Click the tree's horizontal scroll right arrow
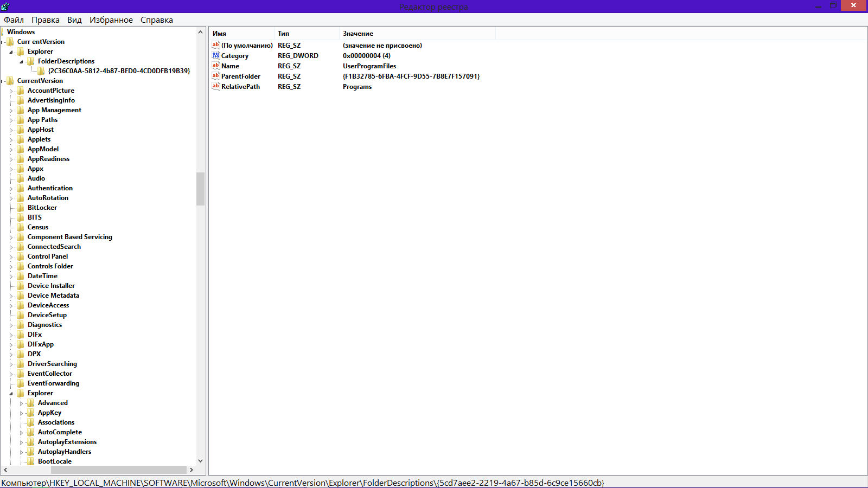The height and width of the screenshot is (488, 868). [x=191, y=470]
